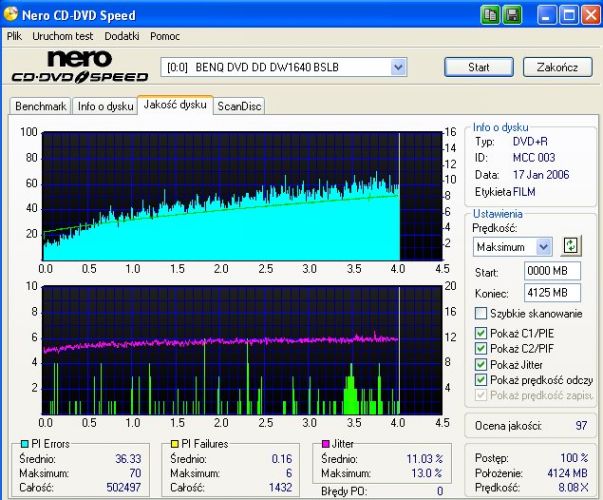Screen dimensions: 603x500
Task: Uncheck Pokaż Jitter checkbox
Action: point(481,364)
